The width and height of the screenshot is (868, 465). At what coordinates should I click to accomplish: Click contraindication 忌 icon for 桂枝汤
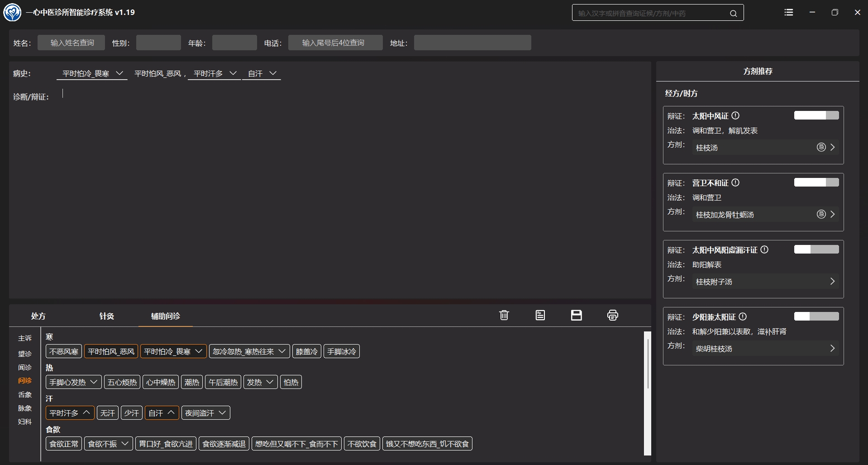point(821,147)
